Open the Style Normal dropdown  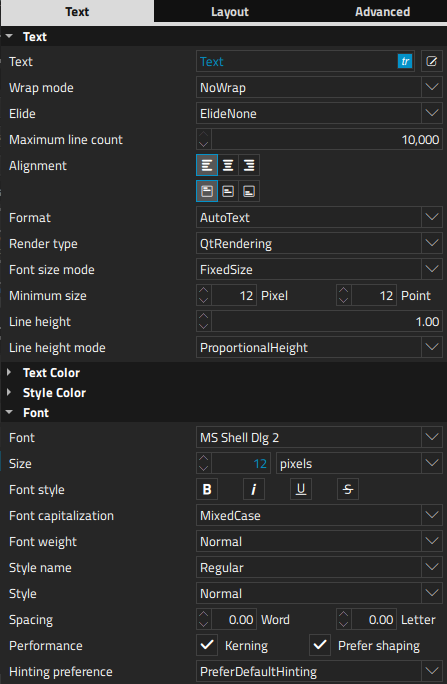click(319, 594)
